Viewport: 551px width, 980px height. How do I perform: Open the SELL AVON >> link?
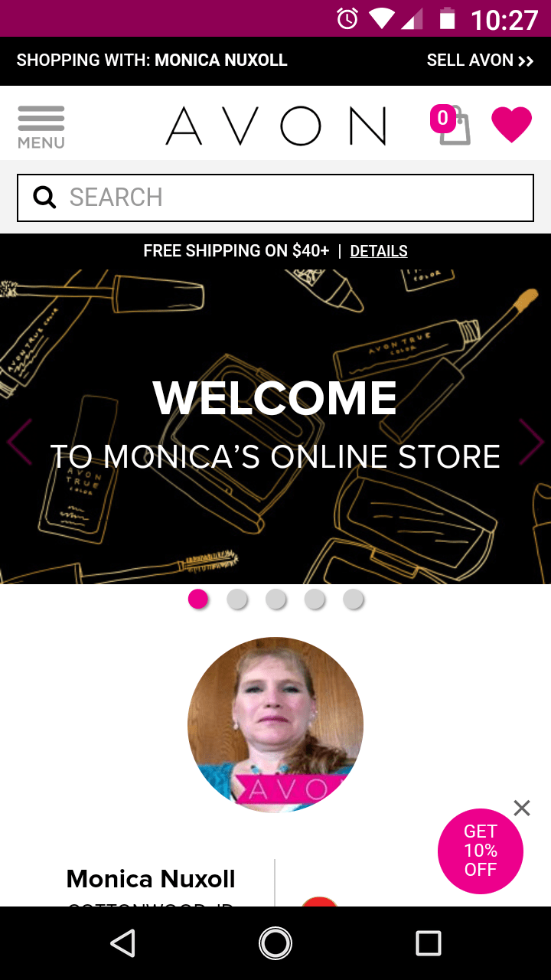480,60
